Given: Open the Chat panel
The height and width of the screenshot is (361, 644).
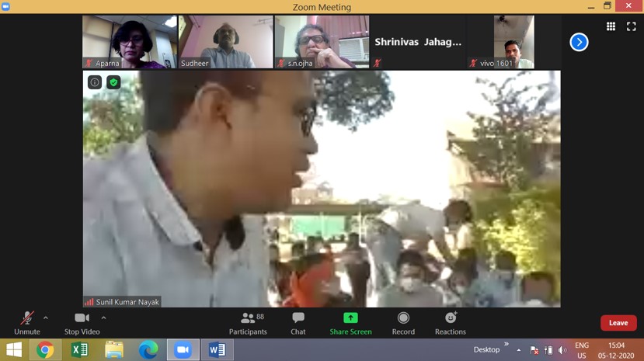Looking at the screenshot, I should coord(298,323).
